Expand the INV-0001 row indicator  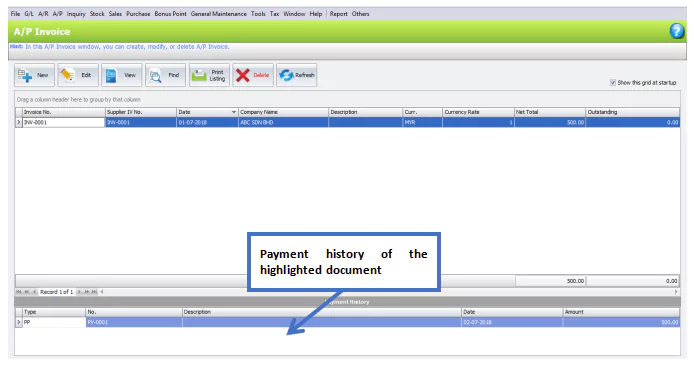(x=19, y=123)
